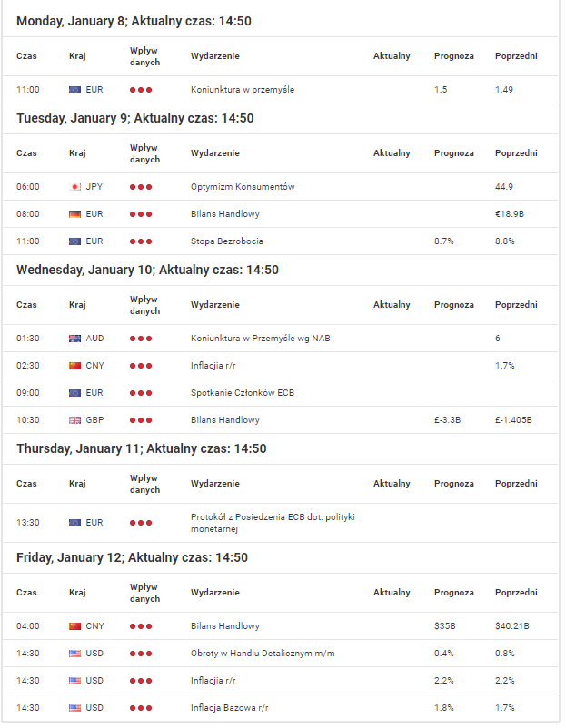Click the UK flag icon next to GBP

click(x=74, y=420)
